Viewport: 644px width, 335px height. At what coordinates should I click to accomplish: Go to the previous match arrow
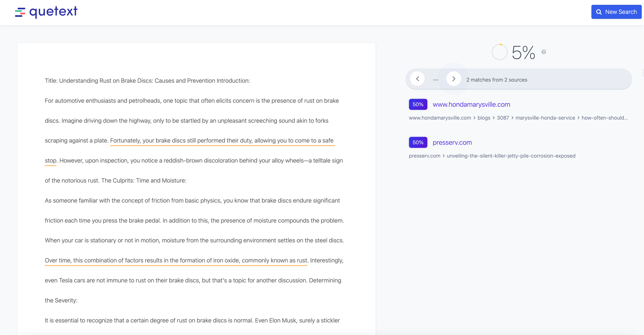tap(417, 79)
